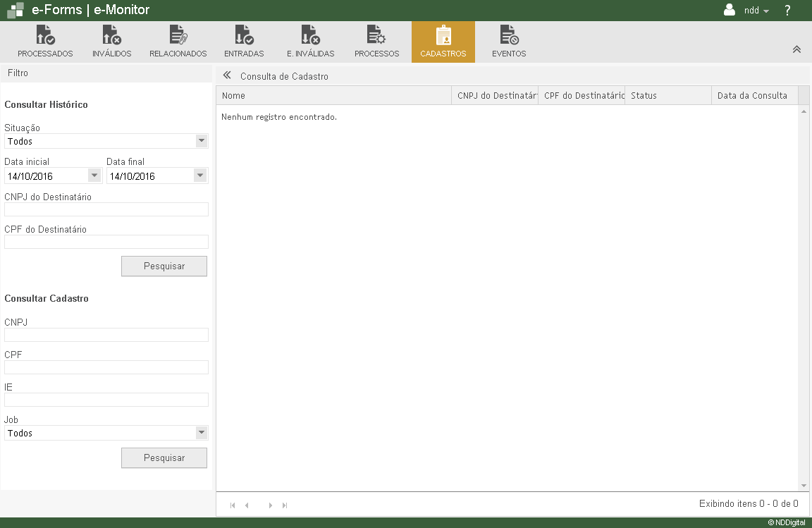This screenshot has height=528, width=812.
Task: Open the Entradas icon
Action: (x=244, y=35)
